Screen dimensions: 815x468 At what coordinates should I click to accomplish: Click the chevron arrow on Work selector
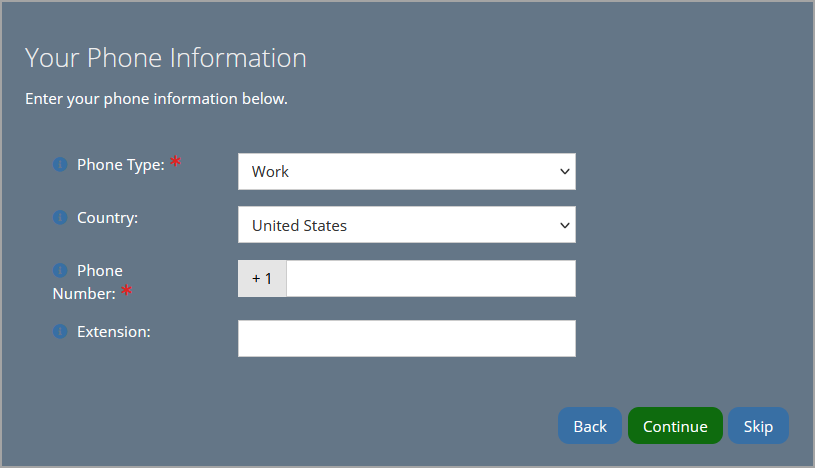[x=564, y=172]
